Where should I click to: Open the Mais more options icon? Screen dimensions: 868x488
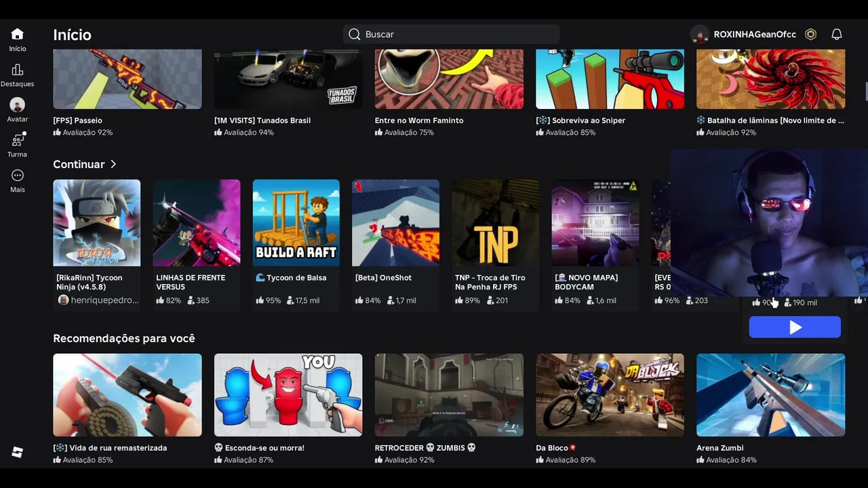click(x=18, y=176)
